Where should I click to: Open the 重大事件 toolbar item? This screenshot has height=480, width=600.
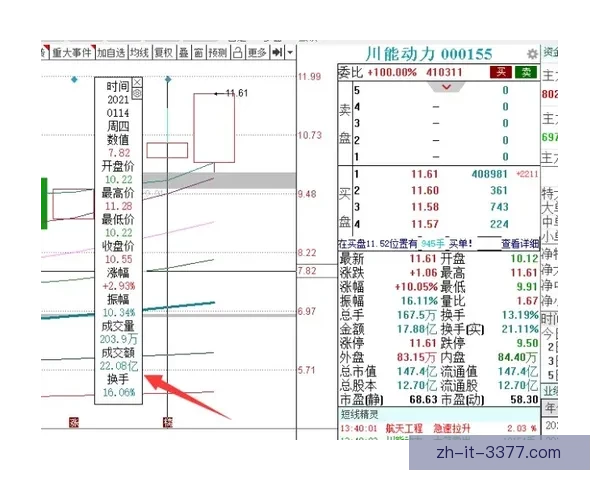(x=72, y=52)
